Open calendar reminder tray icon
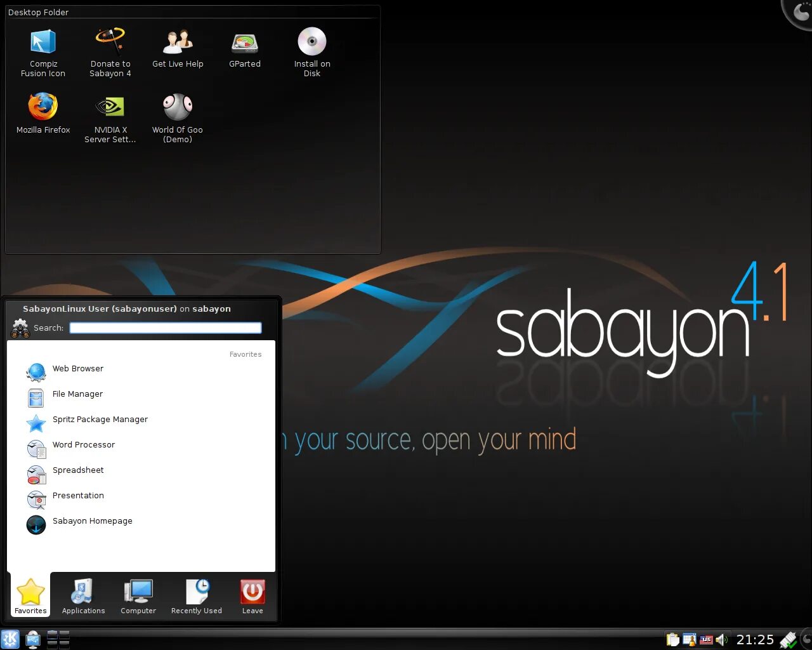 (690, 640)
